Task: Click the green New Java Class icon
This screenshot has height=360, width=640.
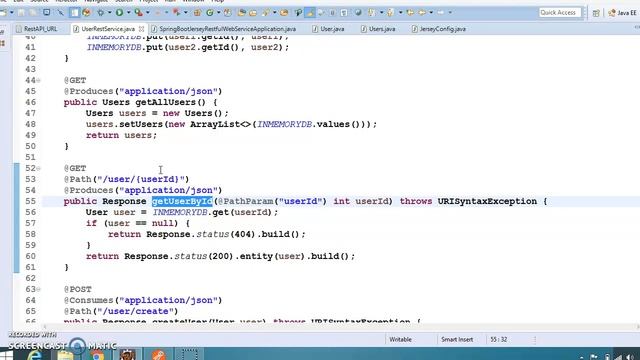Action: 210,13
